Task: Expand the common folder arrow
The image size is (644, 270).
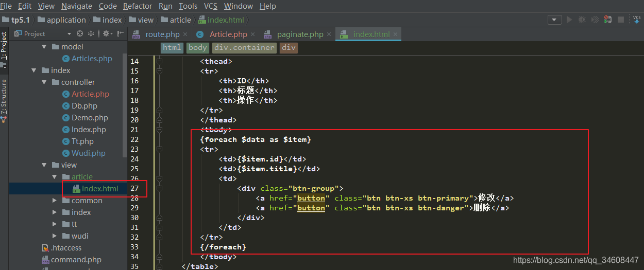Action: (55, 201)
